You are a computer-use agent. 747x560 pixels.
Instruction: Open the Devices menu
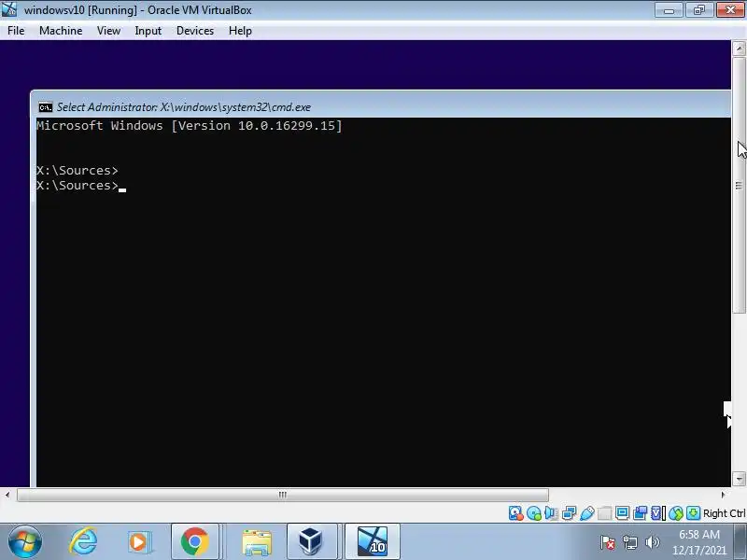[x=195, y=31]
